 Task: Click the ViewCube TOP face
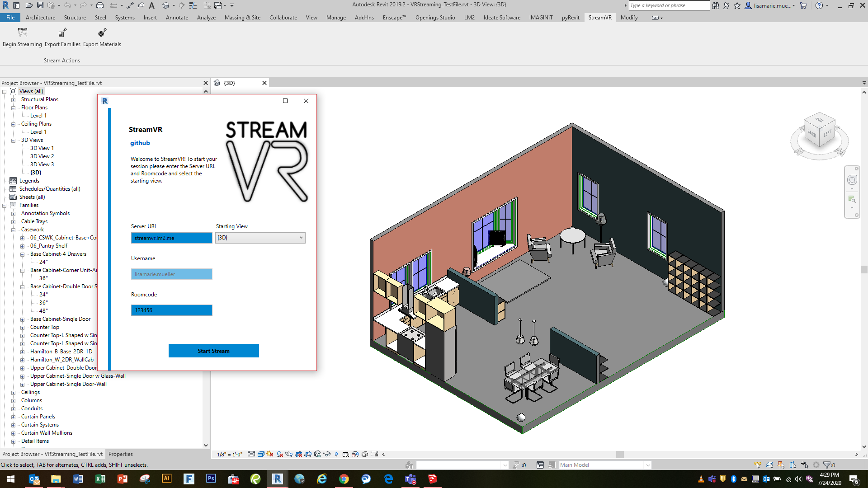pyautogui.click(x=819, y=121)
